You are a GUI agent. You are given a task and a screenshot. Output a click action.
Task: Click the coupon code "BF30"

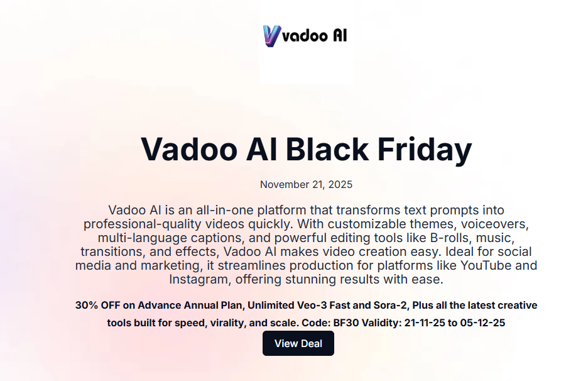coord(344,323)
